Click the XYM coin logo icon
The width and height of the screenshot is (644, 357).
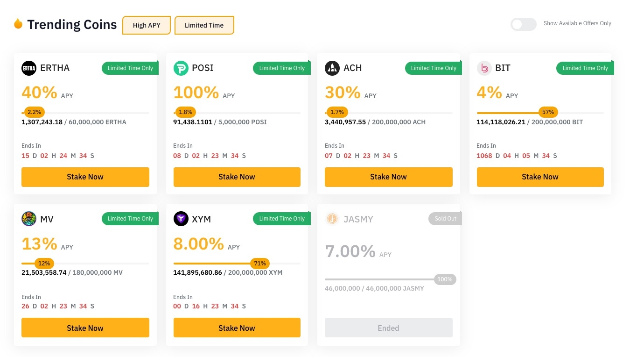tap(181, 219)
